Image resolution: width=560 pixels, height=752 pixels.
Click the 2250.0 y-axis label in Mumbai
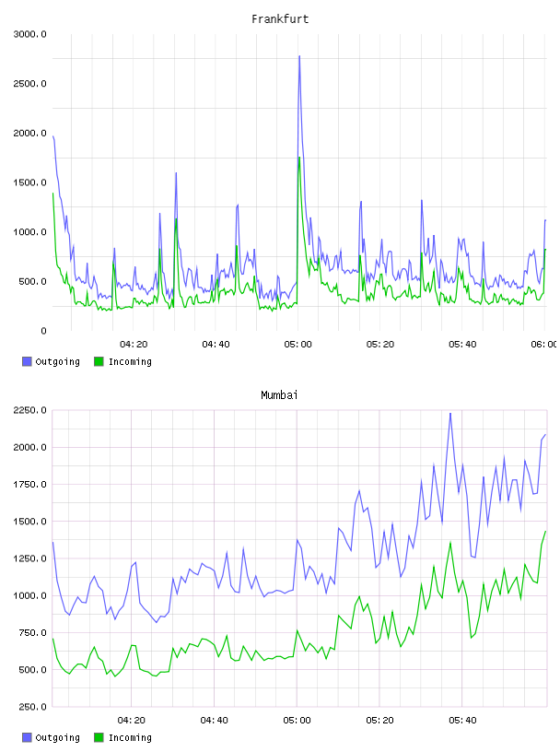(29, 410)
